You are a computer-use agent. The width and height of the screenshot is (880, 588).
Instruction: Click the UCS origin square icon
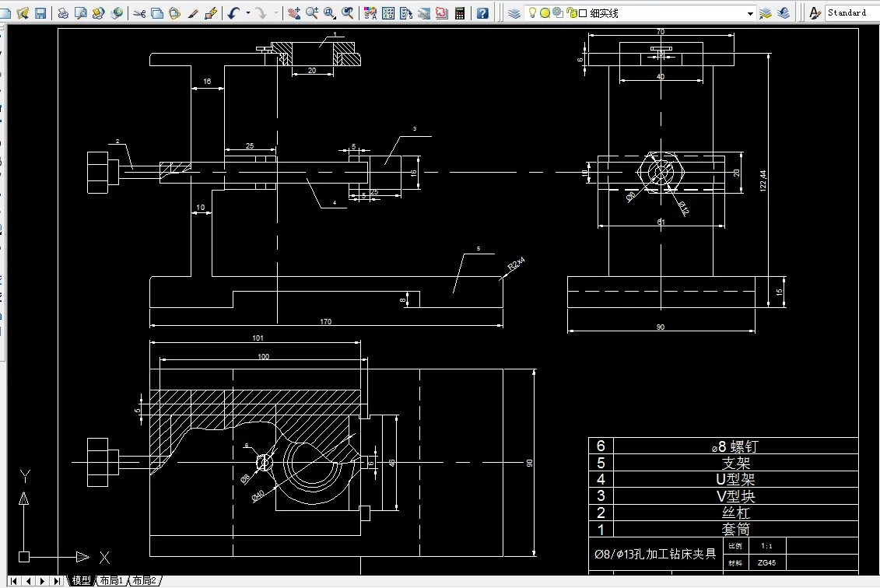click(x=23, y=557)
